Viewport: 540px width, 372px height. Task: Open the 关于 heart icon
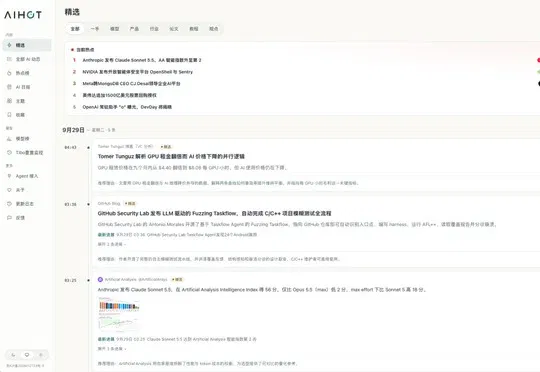pyautogui.click(x=9, y=190)
